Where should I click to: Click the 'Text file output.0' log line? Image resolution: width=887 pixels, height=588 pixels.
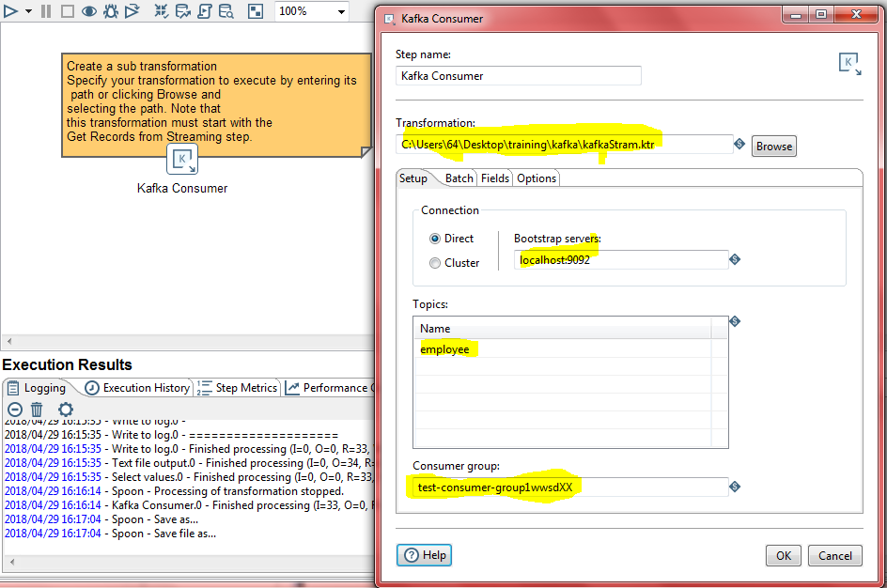[190, 462]
